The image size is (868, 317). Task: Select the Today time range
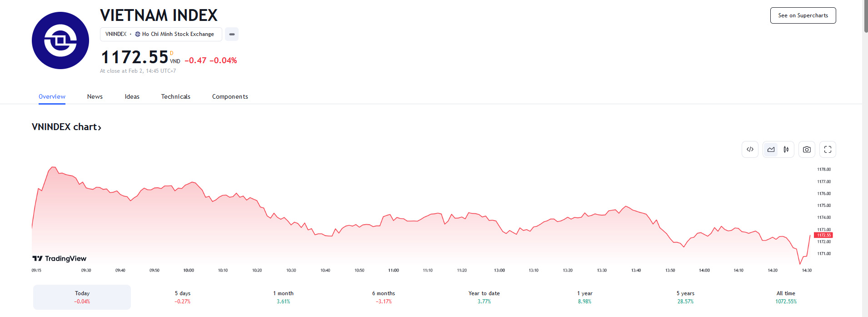tap(82, 297)
